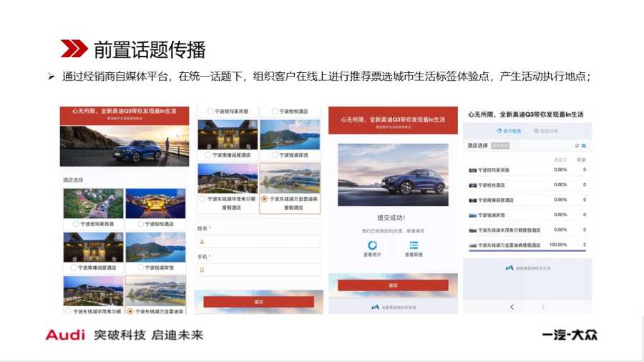Click the blue chart icon beside 酒店选择 header
This screenshot has height=362, width=644.
pos(584,146)
